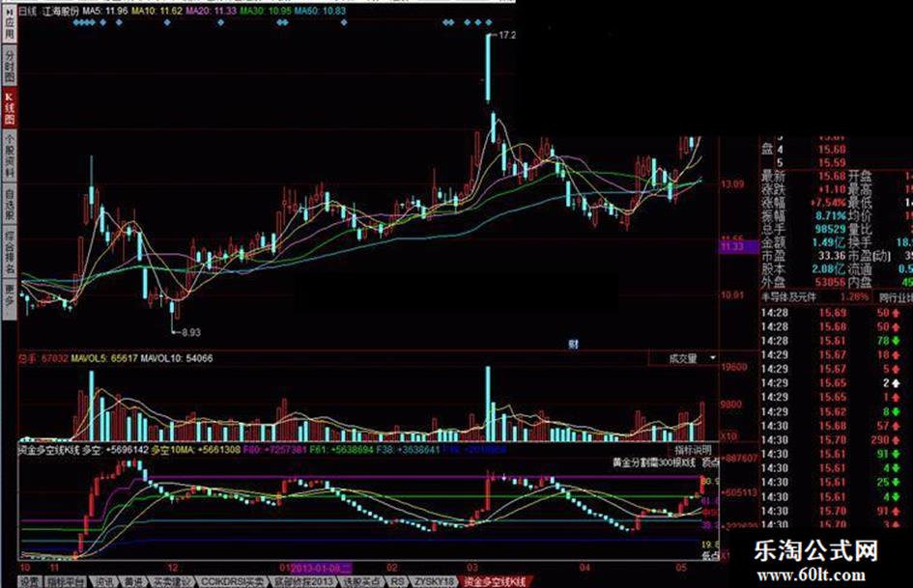The height and width of the screenshot is (588, 913).
Task: Switch to 分时图 view in sidebar
Action: pyautogui.click(x=10, y=66)
